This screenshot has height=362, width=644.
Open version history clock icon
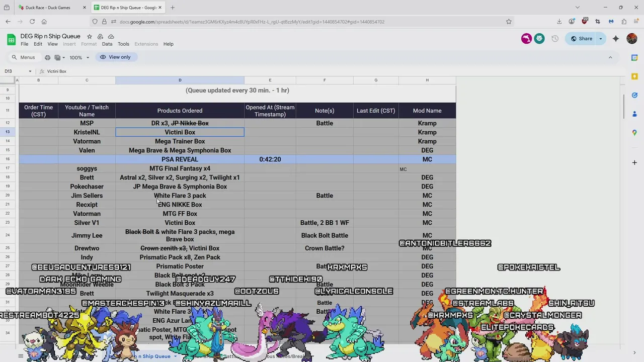(x=555, y=39)
